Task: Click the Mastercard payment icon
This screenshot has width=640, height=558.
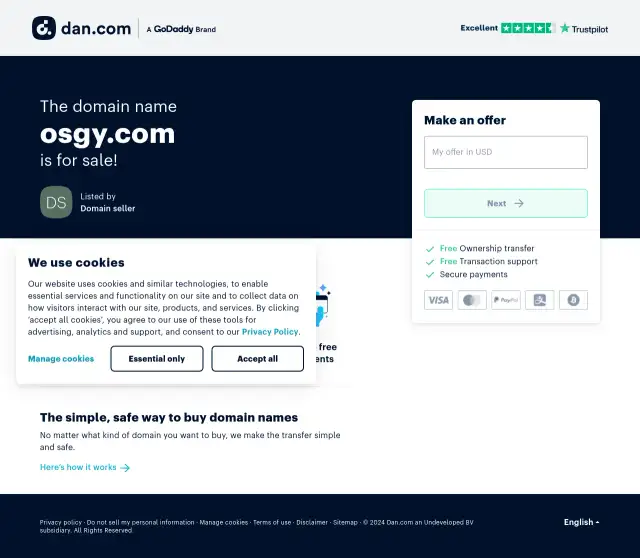Action: (x=472, y=300)
